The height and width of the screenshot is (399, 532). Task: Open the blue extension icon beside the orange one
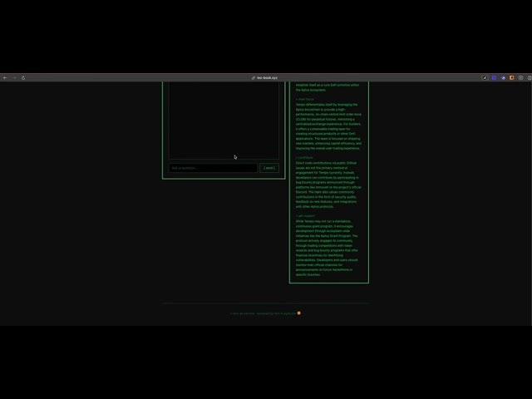point(503,77)
